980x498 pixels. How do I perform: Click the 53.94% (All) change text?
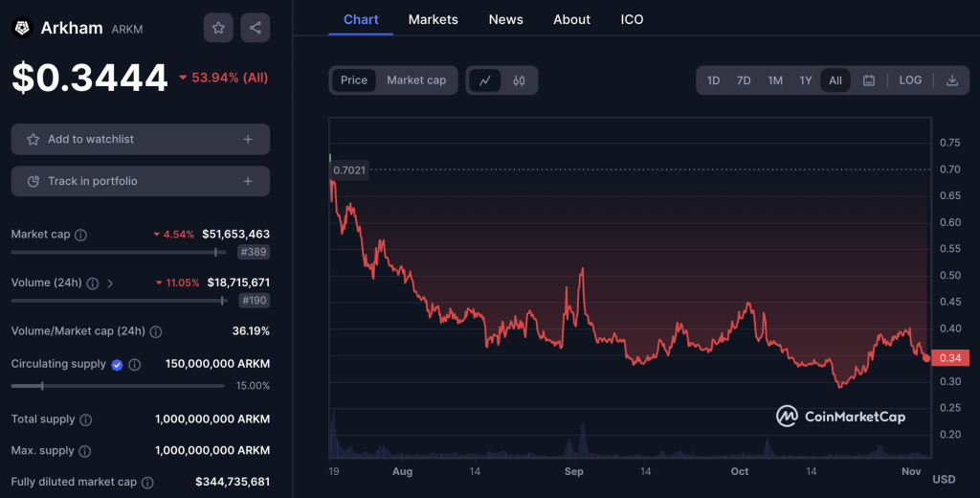224,78
